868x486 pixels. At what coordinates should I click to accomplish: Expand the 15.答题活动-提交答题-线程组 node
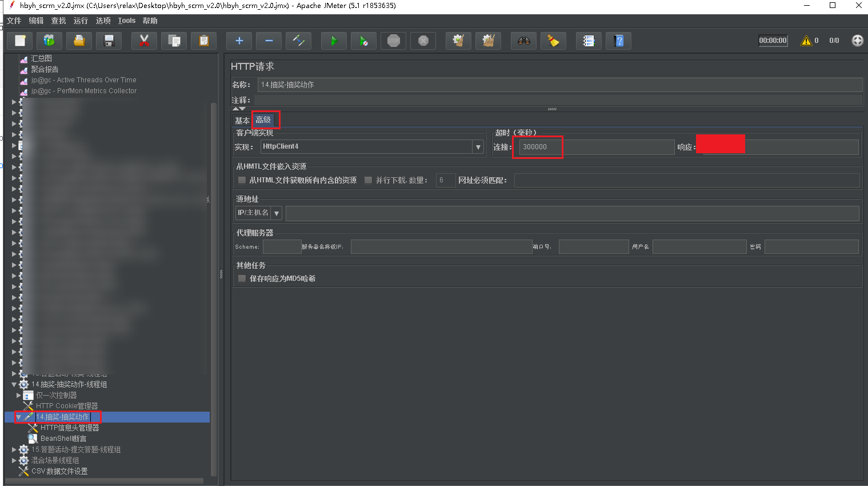pos(14,449)
